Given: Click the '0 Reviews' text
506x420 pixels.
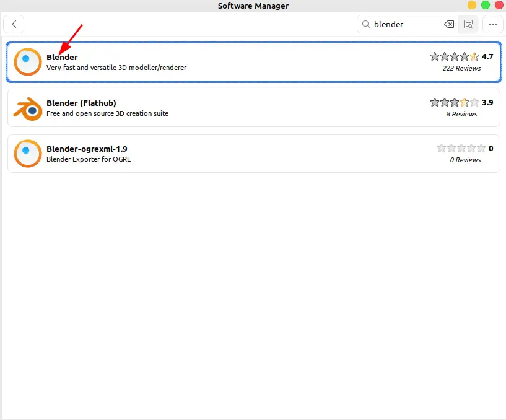Looking at the screenshot, I should tap(465, 160).
